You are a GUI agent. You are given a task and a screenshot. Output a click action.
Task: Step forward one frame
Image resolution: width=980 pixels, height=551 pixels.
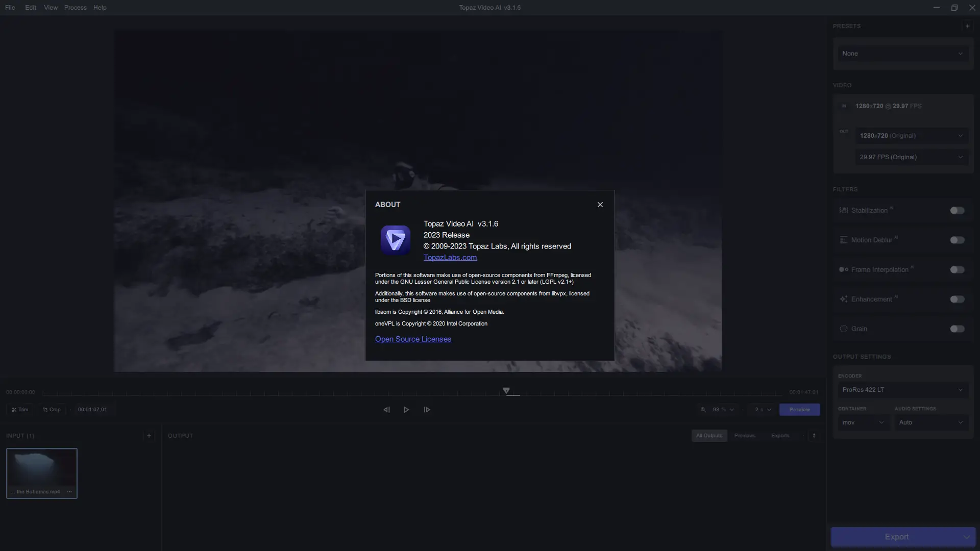click(427, 410)
